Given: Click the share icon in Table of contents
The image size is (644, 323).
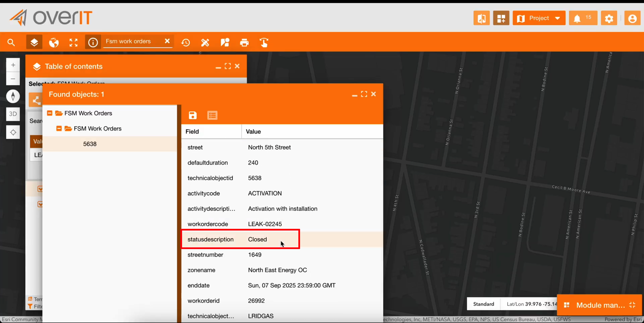Looking at the screenshot, I should coord(36,100).
